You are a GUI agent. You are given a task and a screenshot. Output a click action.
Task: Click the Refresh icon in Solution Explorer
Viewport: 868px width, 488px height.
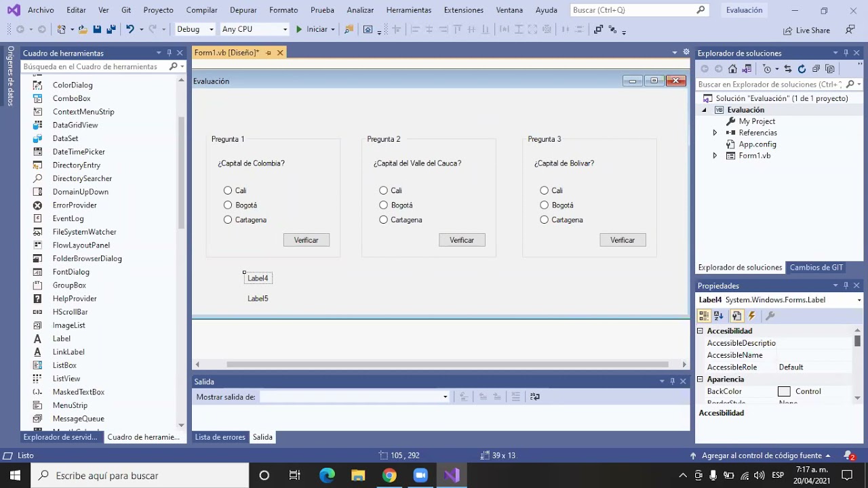tap(802, 68)
